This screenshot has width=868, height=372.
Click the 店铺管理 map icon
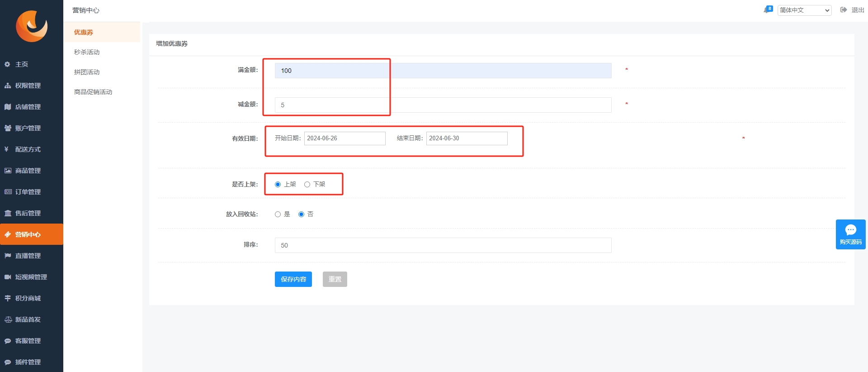7,107
